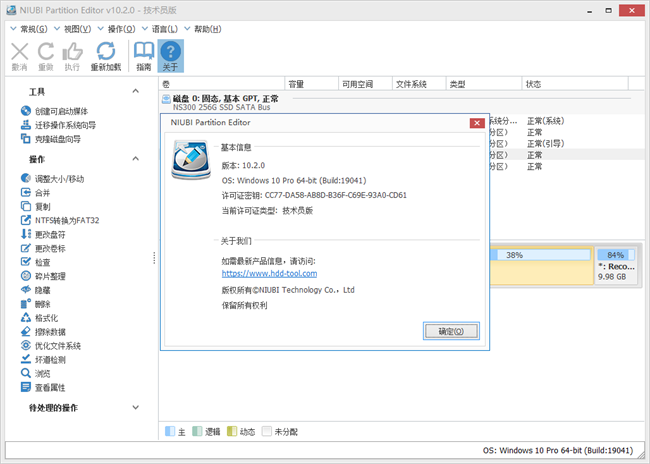Screen dimensions: 650x464
Task: Select the row with status 正常(引导)
Action: pos(567,144)
